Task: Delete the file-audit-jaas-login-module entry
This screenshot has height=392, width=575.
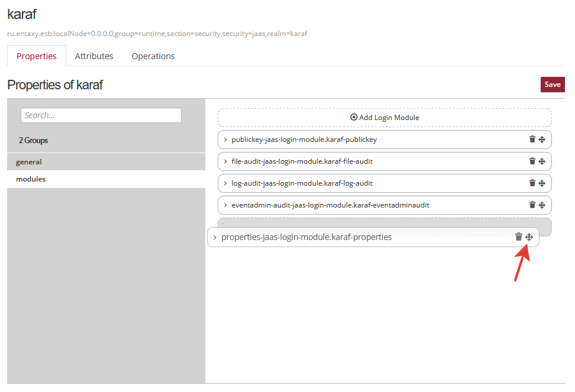Action: pyautogui.click(x=532, y=161)
